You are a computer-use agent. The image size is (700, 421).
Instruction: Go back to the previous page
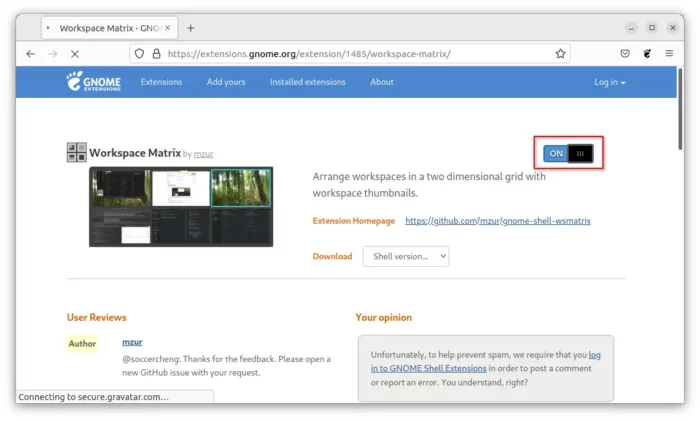(x=30, y=54)
